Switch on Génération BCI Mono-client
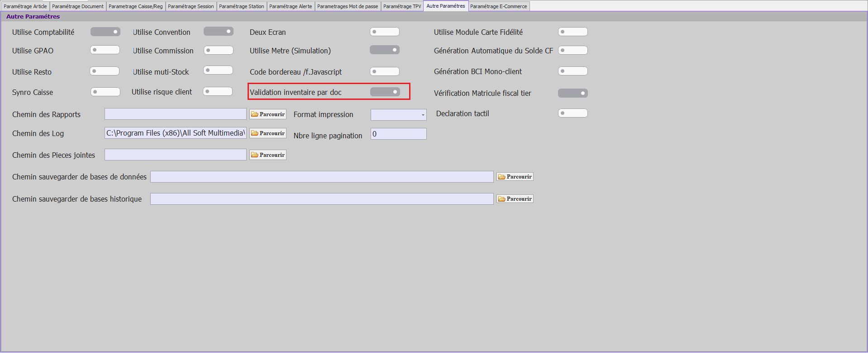The image size is (868, 353). (x=573, y=71)
